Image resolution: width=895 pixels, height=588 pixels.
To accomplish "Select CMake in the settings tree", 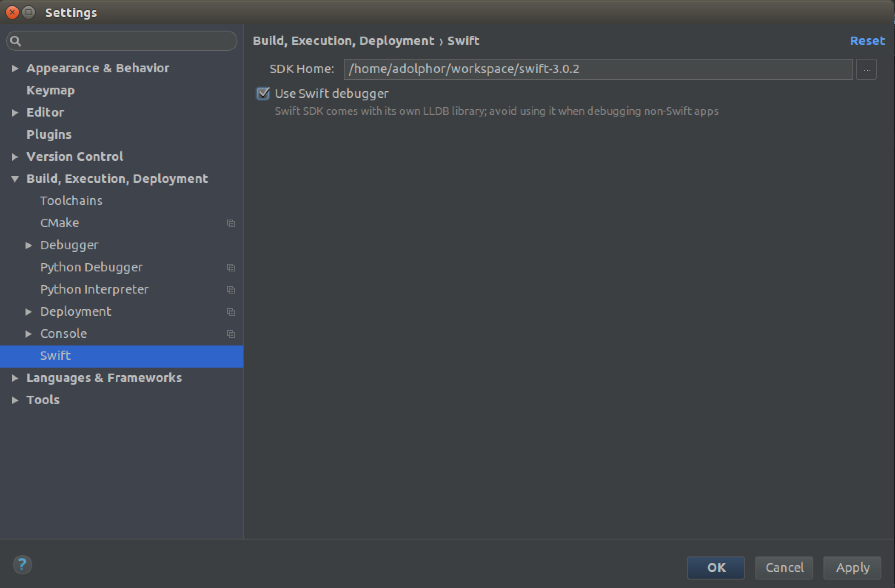I will point(60,223).
